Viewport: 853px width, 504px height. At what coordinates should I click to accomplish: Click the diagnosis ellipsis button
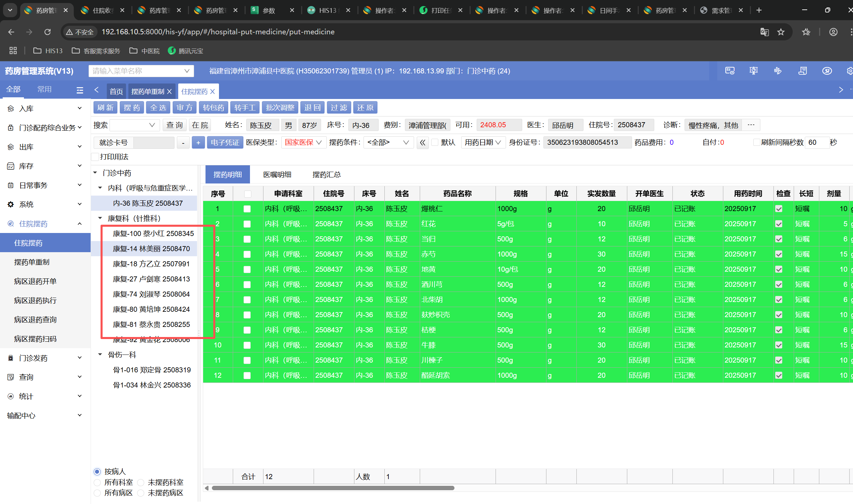pyautogui.click(x=751, y=125)
